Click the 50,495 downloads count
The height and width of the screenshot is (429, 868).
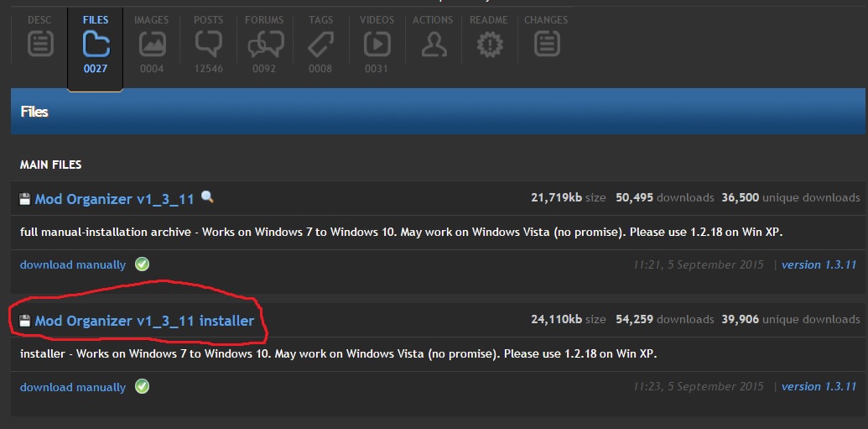pyautogui.click(x=664, y=197)
